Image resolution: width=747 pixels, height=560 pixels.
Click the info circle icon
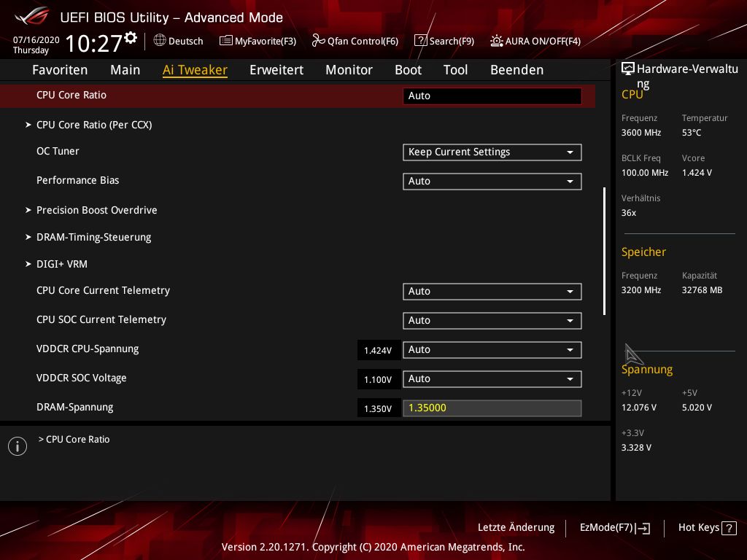pyautogui.click(x=18, y=446)
